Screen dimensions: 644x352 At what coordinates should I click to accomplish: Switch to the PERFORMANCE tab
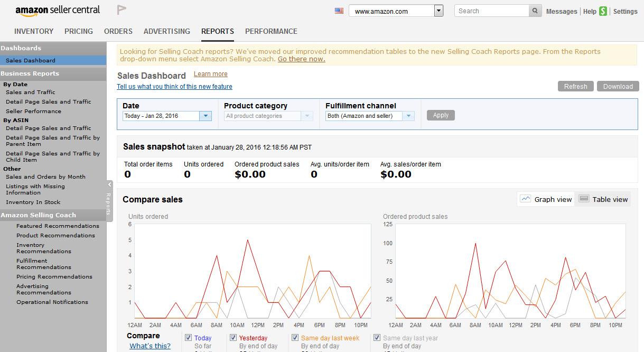click(271, 31)
